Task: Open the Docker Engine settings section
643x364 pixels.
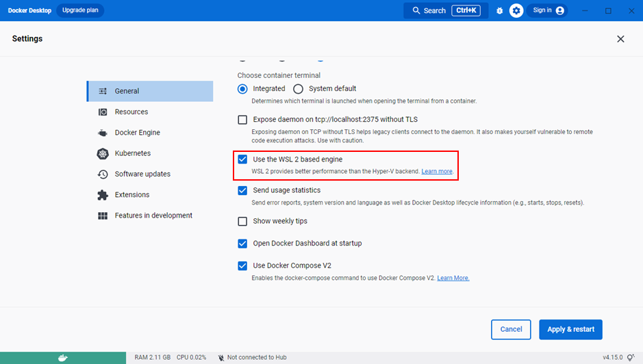Action: tap(150, 133)
